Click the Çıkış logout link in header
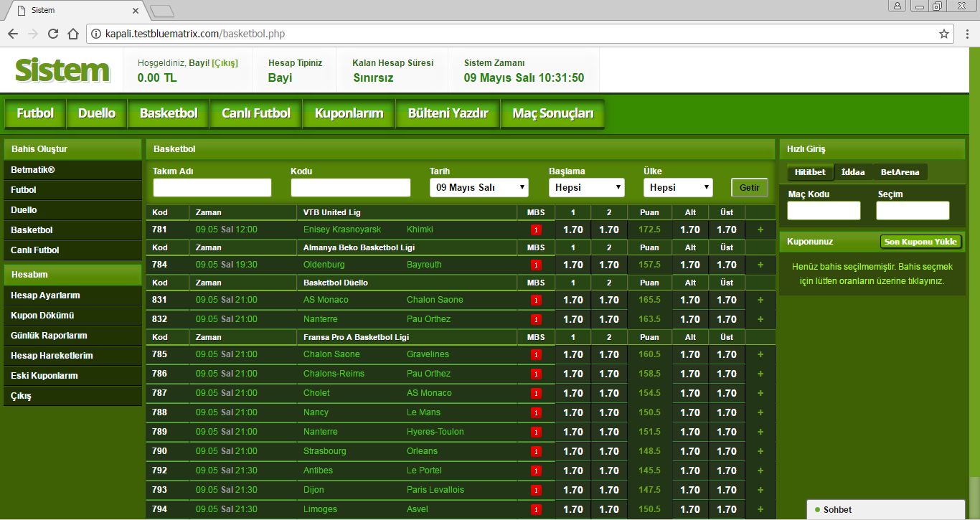This screenshot has width=980, height=520. pos(225,63)
